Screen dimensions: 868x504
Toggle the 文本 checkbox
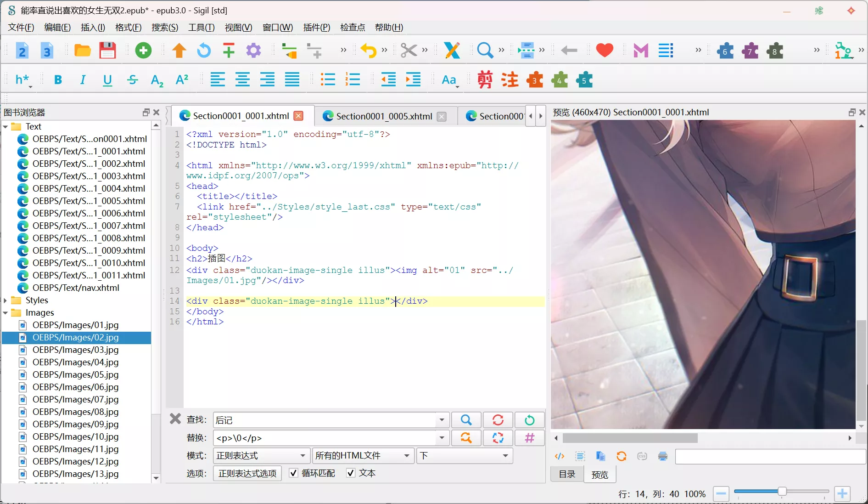click(351, 473)
